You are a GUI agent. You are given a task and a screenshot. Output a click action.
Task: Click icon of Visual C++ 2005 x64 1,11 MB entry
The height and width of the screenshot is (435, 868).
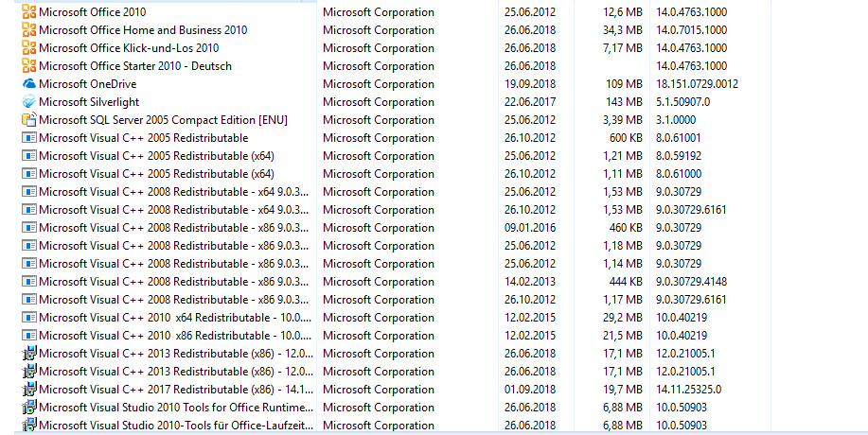pyautogui.click(x=28, y=174)
